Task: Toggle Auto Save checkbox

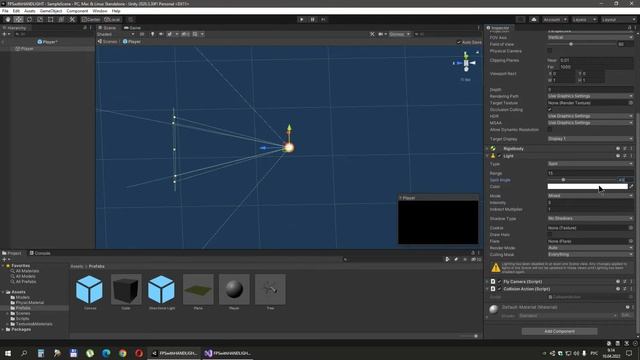Action: coord(459,42)
